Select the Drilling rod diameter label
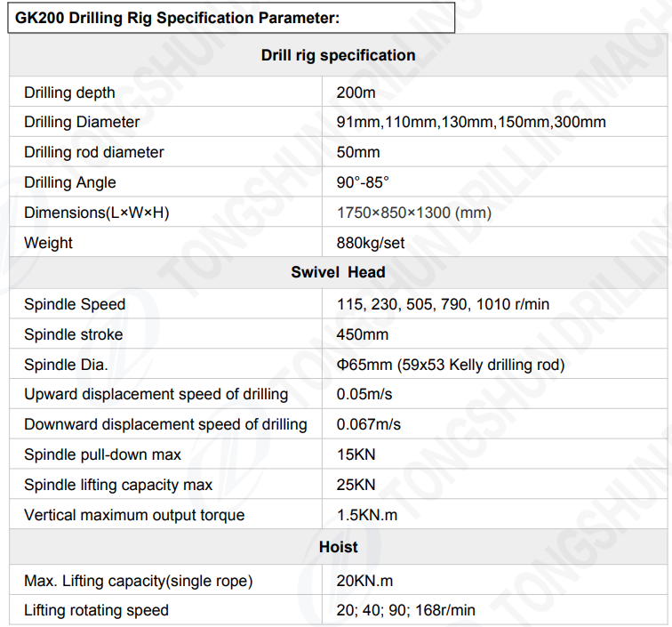Viewport: 672px width, 627px height. 94,152
